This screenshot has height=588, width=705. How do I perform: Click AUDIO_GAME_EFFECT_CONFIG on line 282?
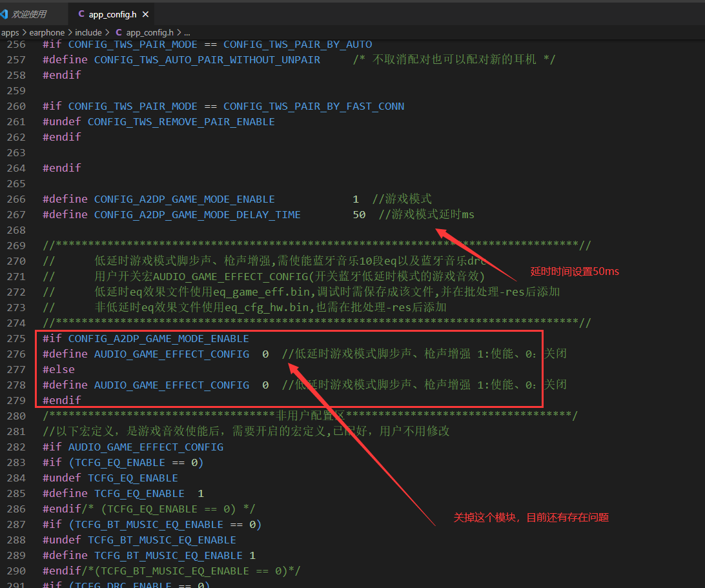(x=146, y=447)
